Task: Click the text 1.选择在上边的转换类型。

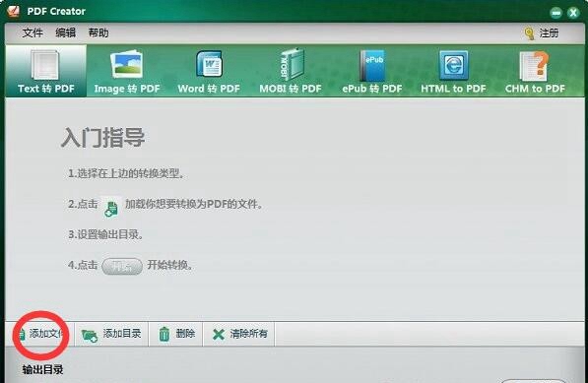Action: coord(126,173)
